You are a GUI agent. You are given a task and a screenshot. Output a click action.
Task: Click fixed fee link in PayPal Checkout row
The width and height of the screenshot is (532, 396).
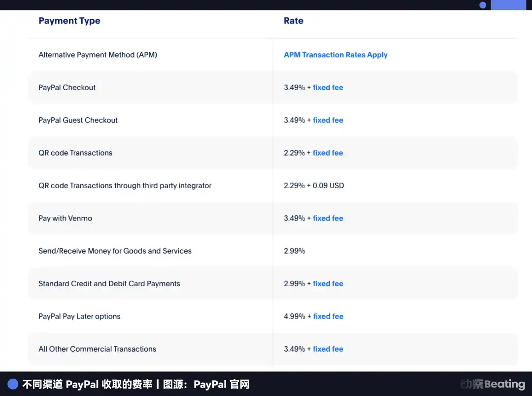[328, 87]
